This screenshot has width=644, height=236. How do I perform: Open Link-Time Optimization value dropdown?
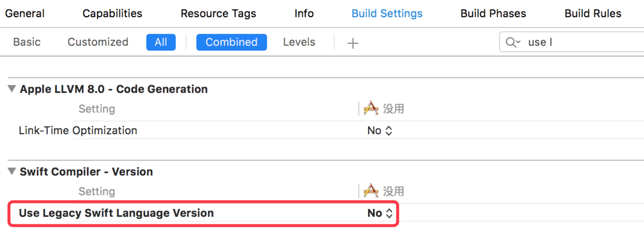[380, 130]
